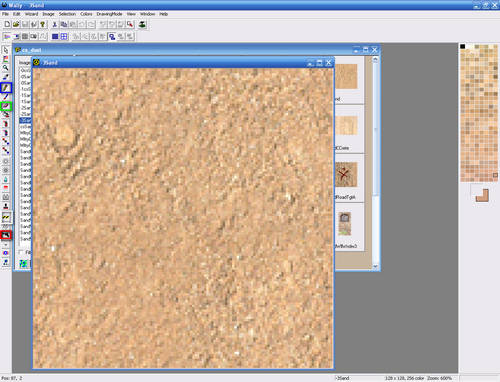Image resolution: width=500 pixels, height=382 pixels.
Task: Open a file using the folder icon
Action: 16,24
